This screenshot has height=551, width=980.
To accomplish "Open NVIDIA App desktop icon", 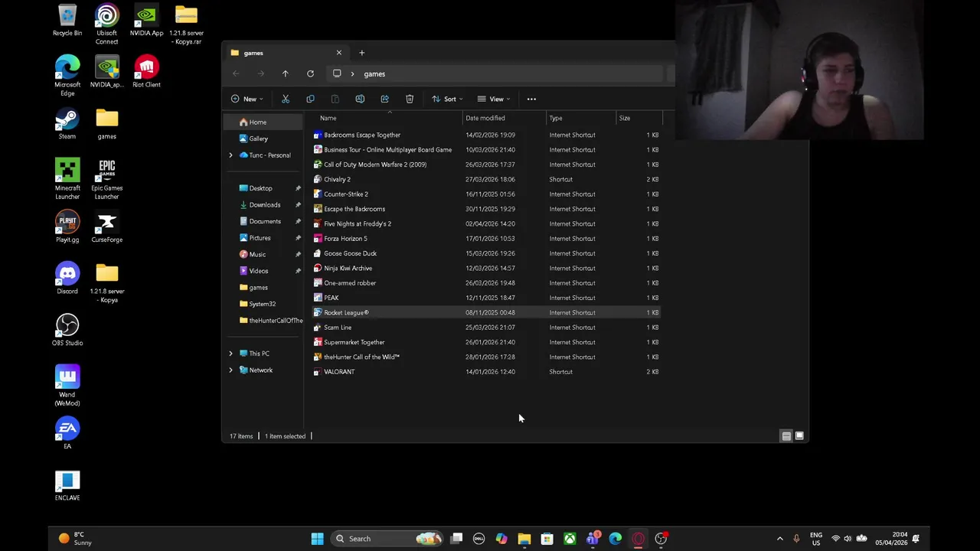I will [146, 21].
